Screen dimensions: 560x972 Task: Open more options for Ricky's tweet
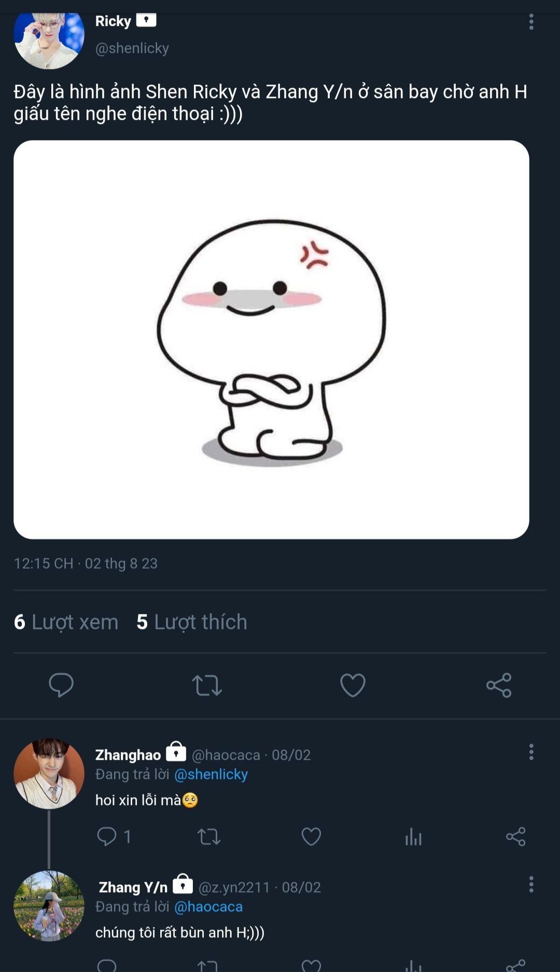(531, 21)
